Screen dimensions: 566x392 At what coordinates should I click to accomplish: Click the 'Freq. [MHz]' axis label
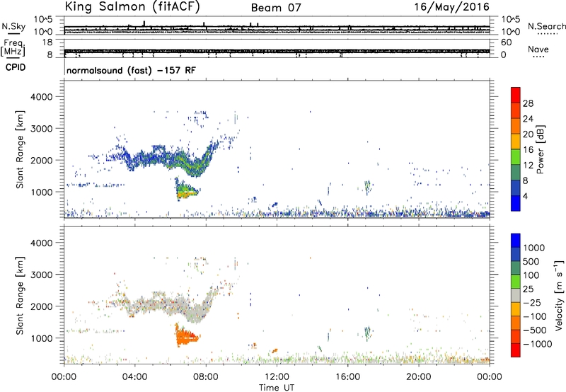(13, 48)
